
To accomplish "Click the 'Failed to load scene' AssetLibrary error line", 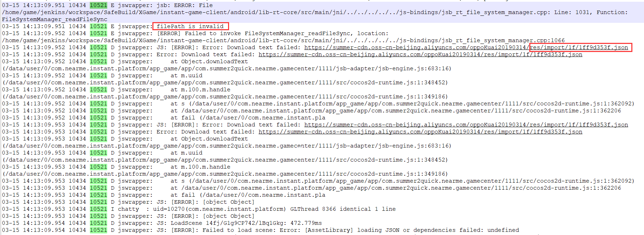I will coord(260,230).
